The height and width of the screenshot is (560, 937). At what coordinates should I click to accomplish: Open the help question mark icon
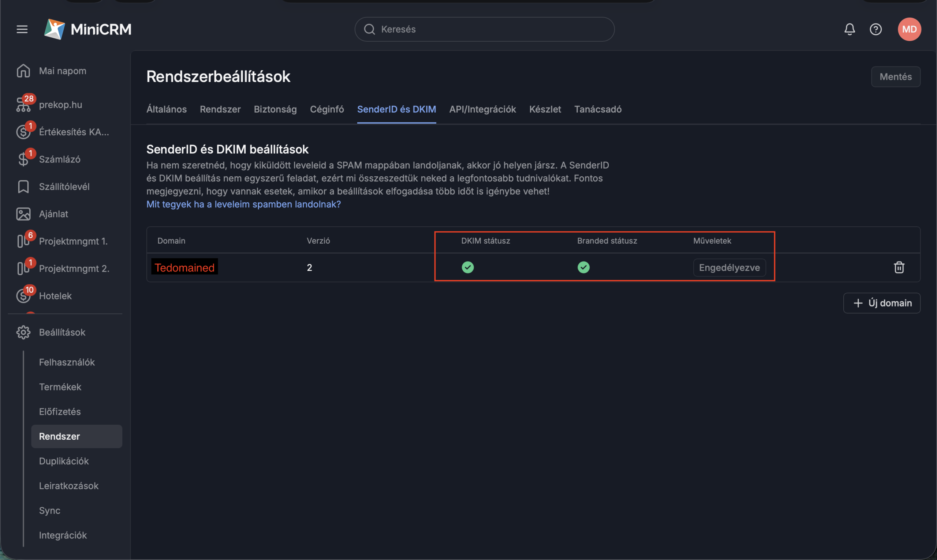876,29
